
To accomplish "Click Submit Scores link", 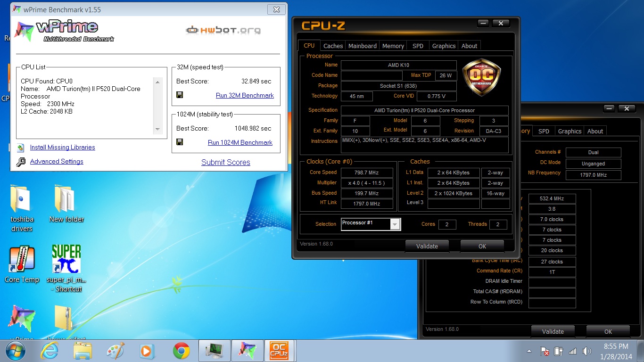I will click(226, 162).
